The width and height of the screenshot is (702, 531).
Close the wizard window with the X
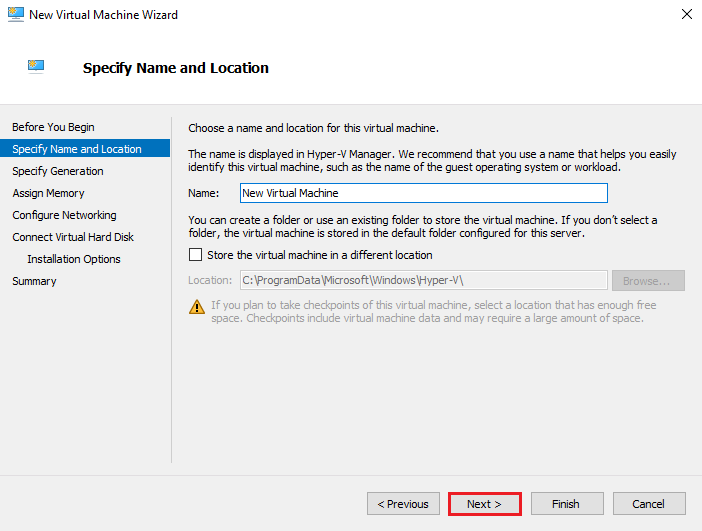point(686,15)
